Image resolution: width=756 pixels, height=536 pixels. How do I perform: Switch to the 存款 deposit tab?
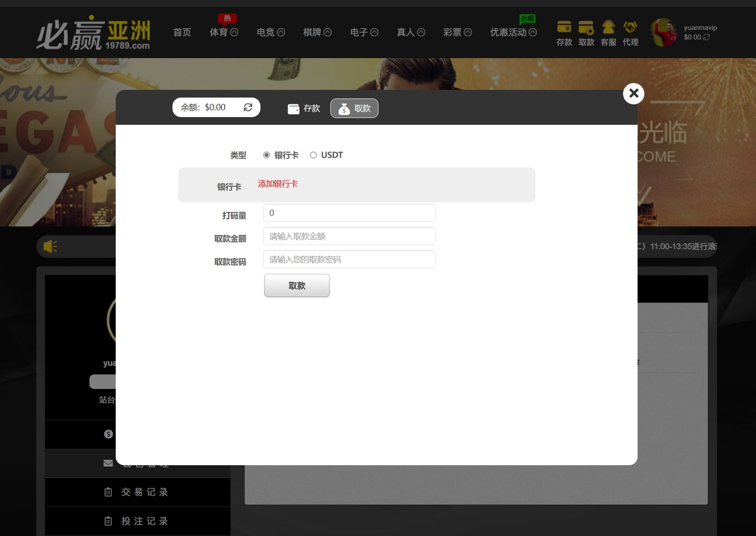pyautogui.click(x=304, y=108)
